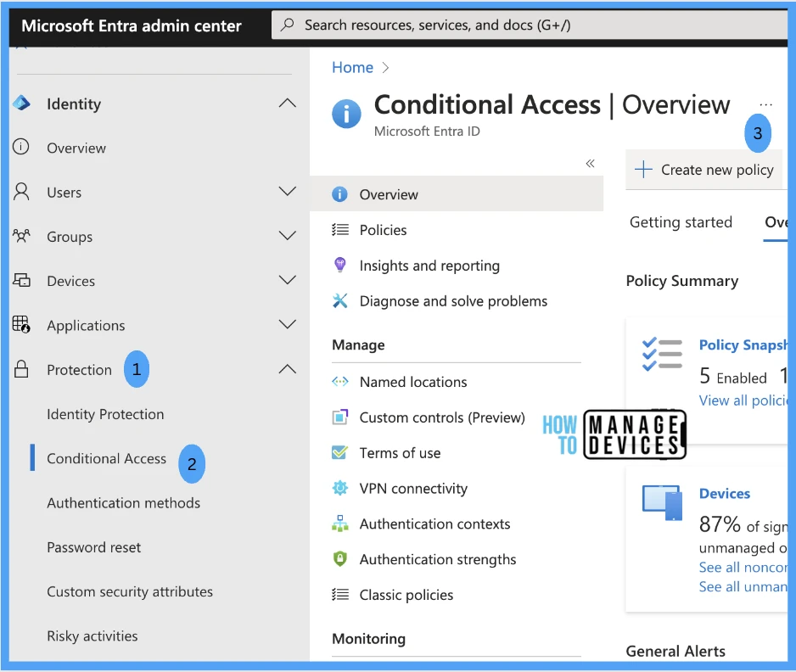Image resolution: width=796 pixels, height=672 pixels.
Task: Expand the Applications section chevron
Action: point(288,324)
